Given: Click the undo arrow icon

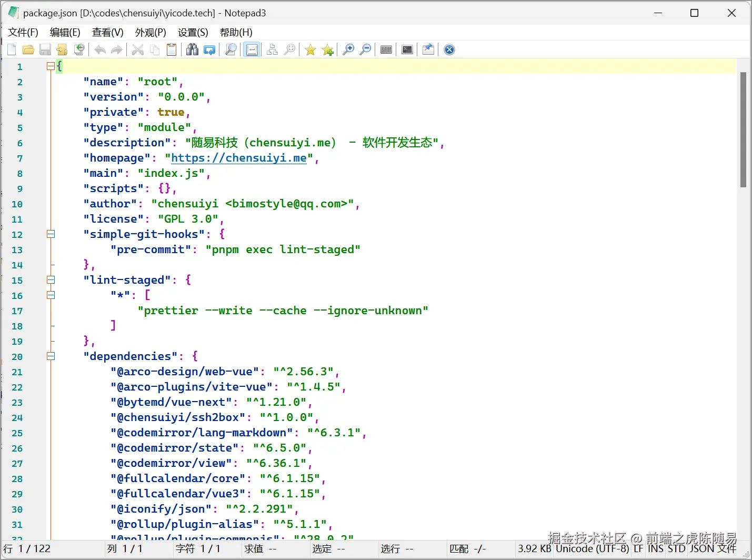Looking at the screenshot, I should 100,49.
